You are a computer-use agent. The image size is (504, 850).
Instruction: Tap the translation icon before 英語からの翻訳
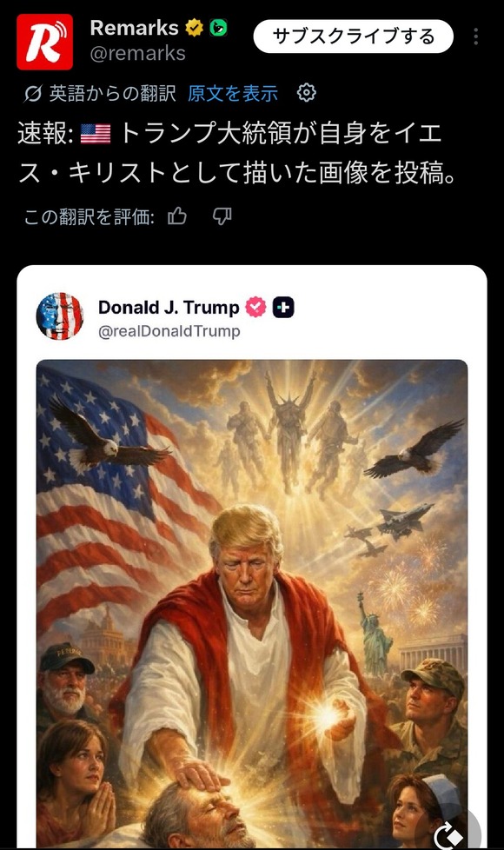(32, 94)
